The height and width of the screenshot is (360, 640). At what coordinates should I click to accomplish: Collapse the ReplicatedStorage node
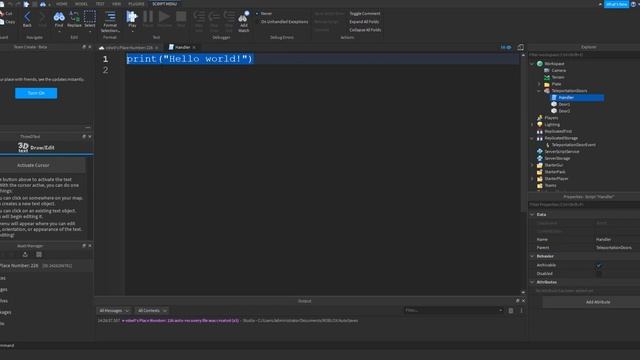point(532,138)
